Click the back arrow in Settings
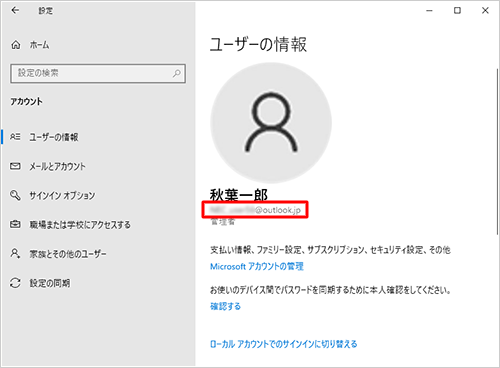 [15, 10]
